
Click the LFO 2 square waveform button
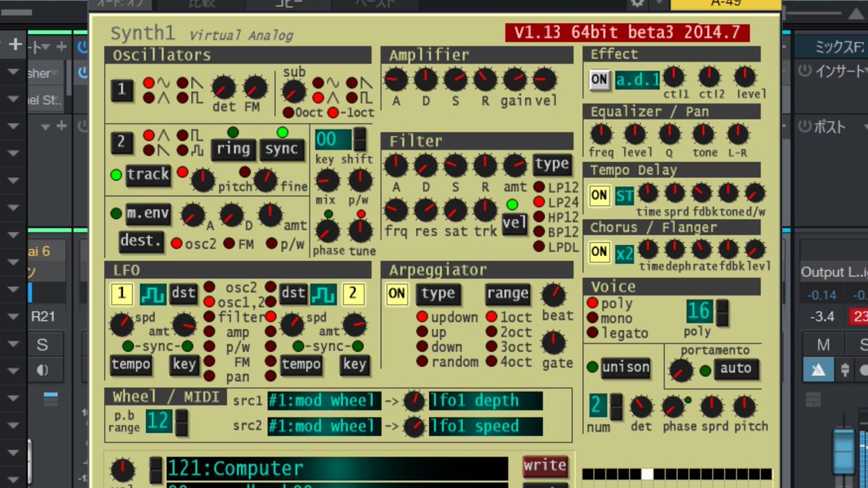point(323,294)
